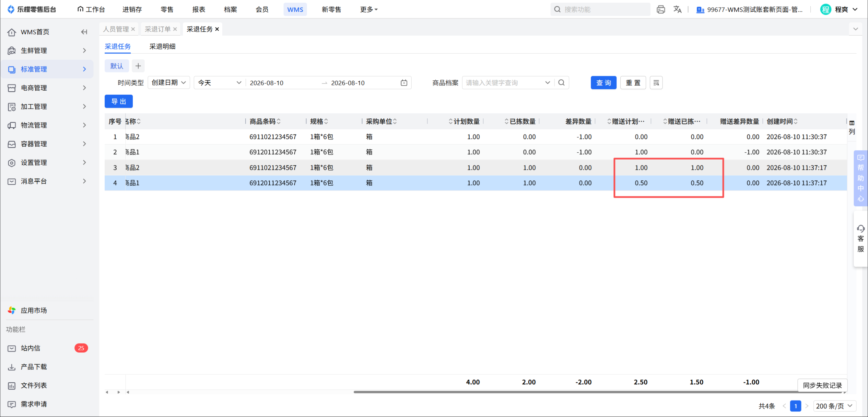Image resolution: width=868 pixels, height=417 pixels.
Task: Open 200 条/页 page size dropdown
Action: (835, 406)
